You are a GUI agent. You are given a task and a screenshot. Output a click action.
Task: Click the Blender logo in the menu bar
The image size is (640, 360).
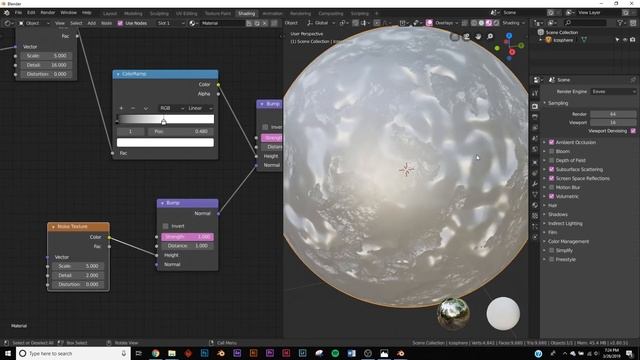(7, 13)
